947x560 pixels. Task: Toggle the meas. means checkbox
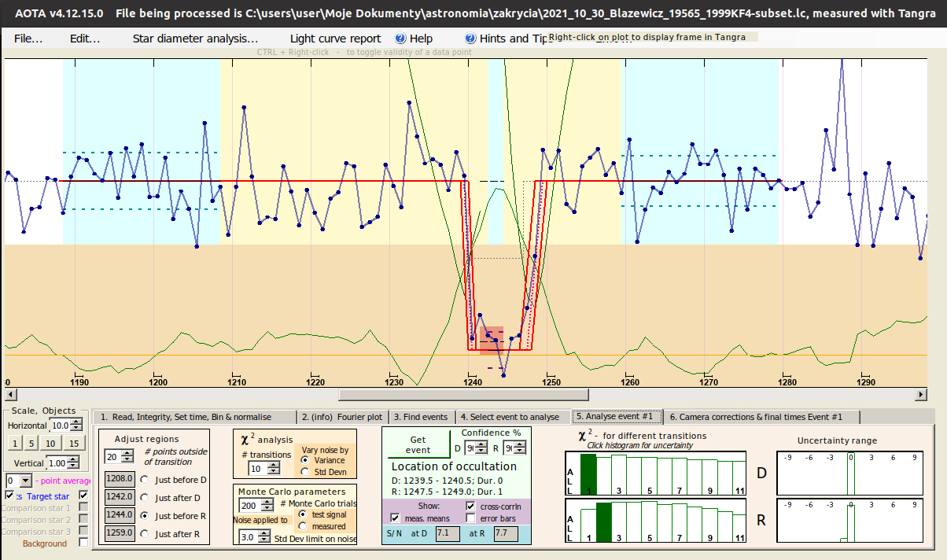click(395, 518)
